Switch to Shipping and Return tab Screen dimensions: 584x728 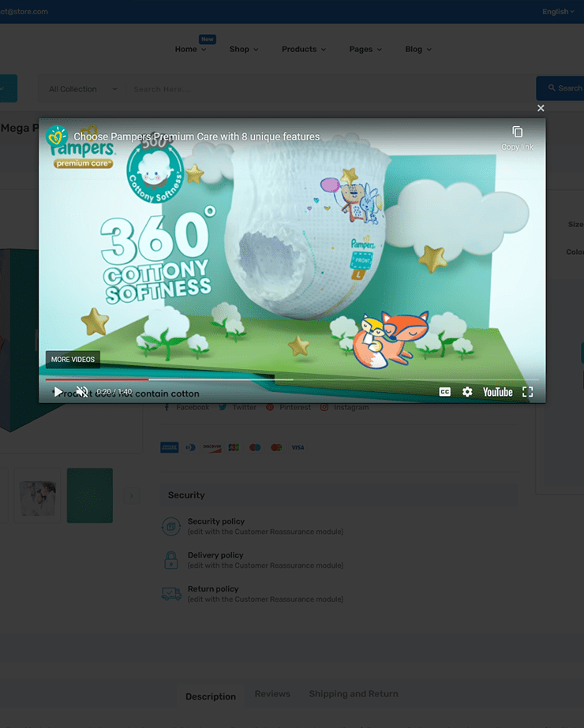tap(354, 693)
